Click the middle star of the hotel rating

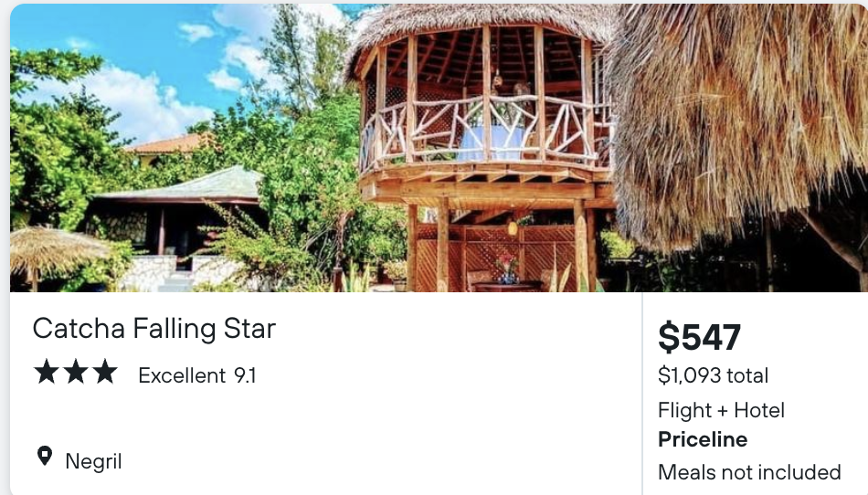coord(76,372)
